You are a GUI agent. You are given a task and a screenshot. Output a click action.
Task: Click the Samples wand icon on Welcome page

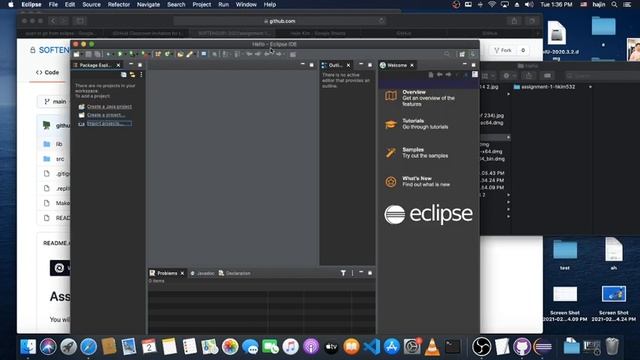coord(391,153)
